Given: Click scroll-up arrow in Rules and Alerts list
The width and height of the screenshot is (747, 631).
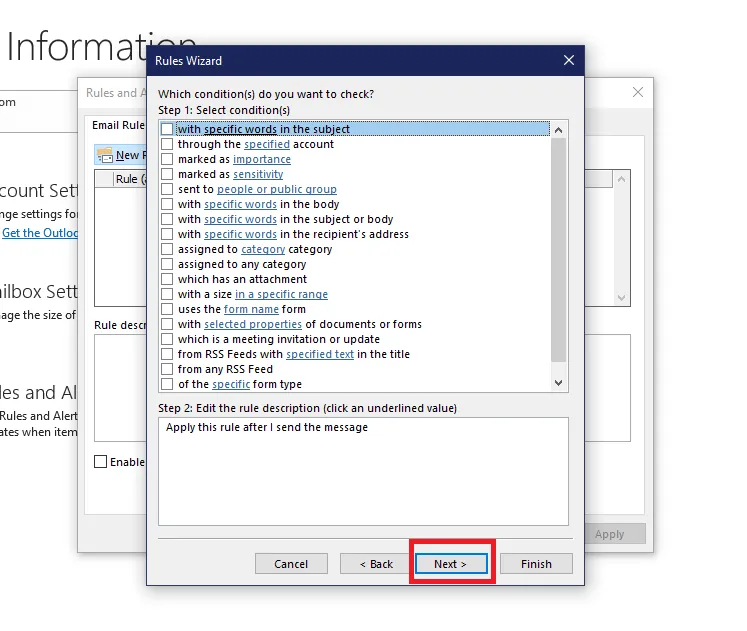Looking at the screenshot, I should click(621, 179).
